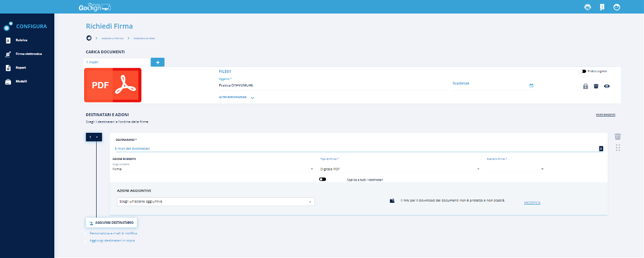
Task: Open the info guide book icon
Action: click(x=602, y=7)
